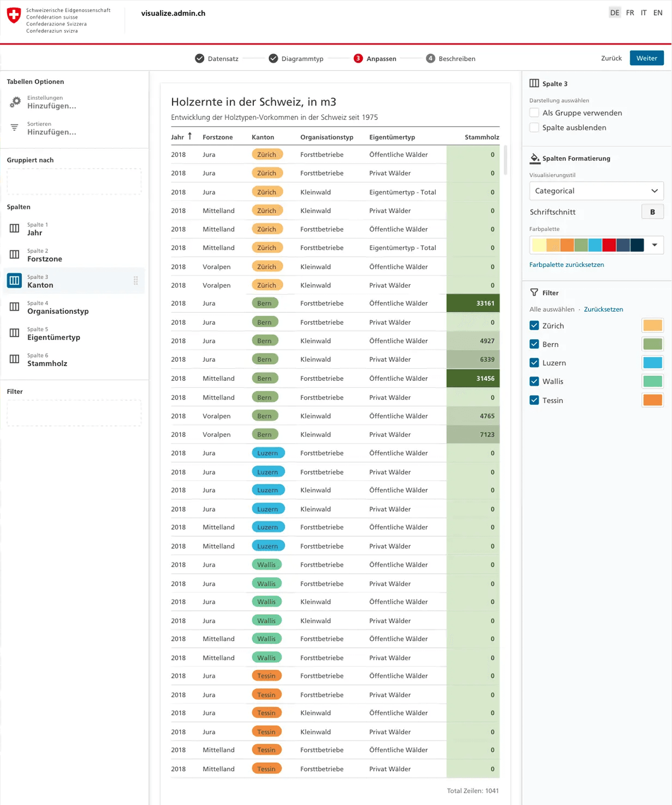
Task: Click the Datensatz step checkmark icon
Action: pyautogui.click(x=200, y=59)
